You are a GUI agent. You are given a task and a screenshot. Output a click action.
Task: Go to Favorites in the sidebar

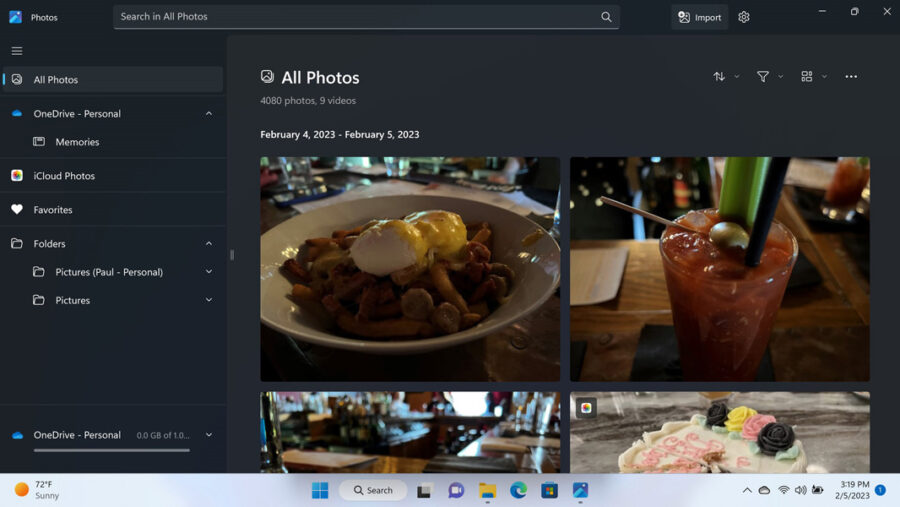point(53,210)
